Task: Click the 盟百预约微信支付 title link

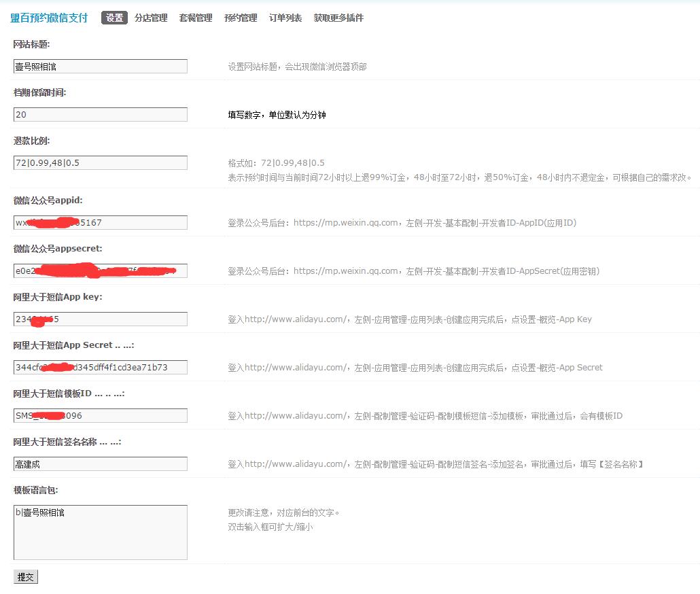Action: click(49, 18)
